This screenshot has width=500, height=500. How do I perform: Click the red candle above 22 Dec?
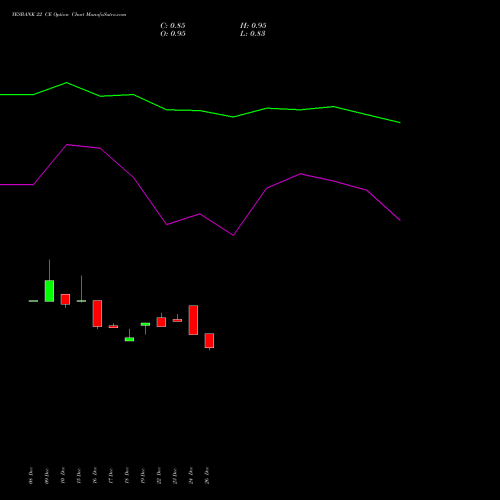point(161,322)
